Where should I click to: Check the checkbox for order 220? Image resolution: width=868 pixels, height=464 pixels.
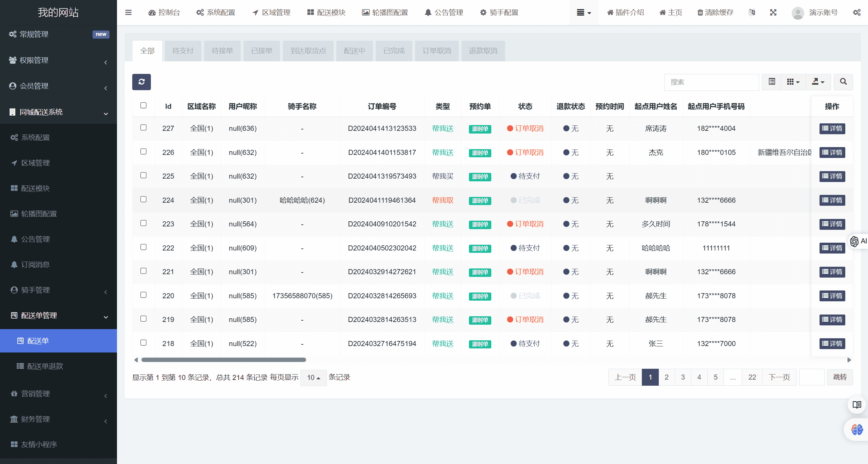pos(143,295)
